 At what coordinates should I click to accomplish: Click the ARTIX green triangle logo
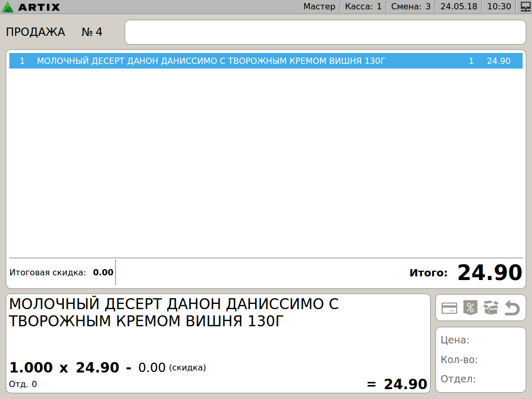pos(8,7)
